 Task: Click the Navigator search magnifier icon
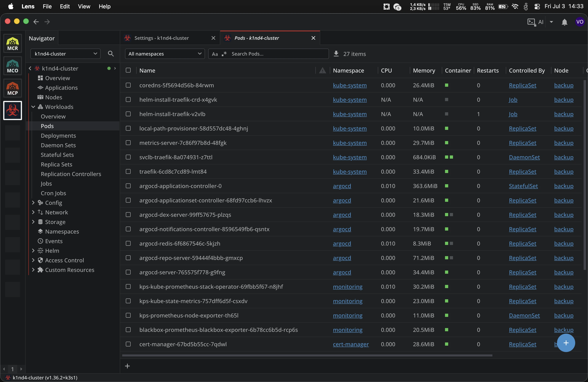point(111,54)
